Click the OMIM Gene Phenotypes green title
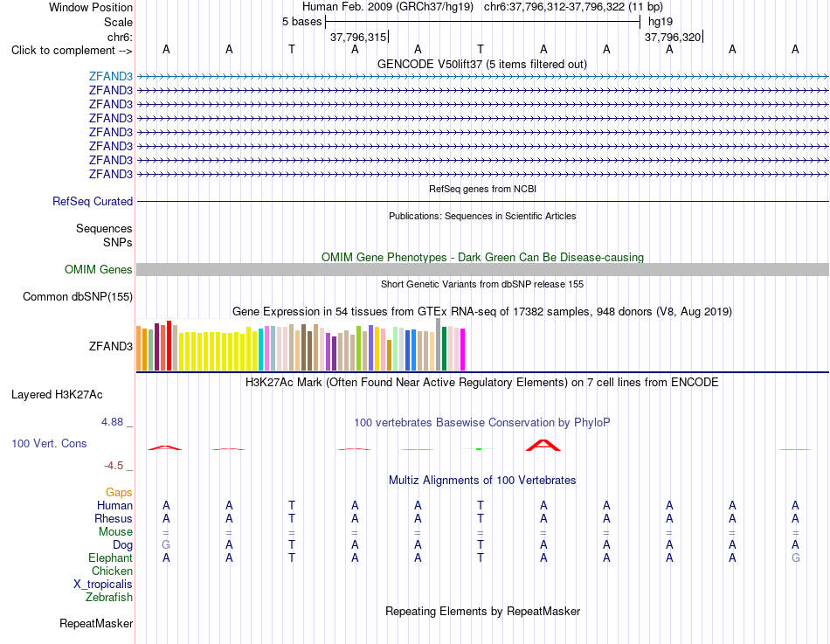The width and height of the screenshot is (830, 644). [482, 258]
